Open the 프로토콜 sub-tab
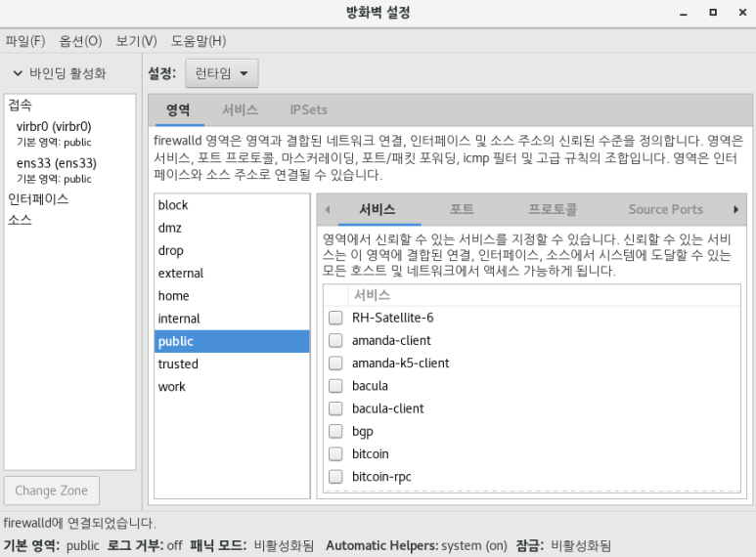 (553, 209)
